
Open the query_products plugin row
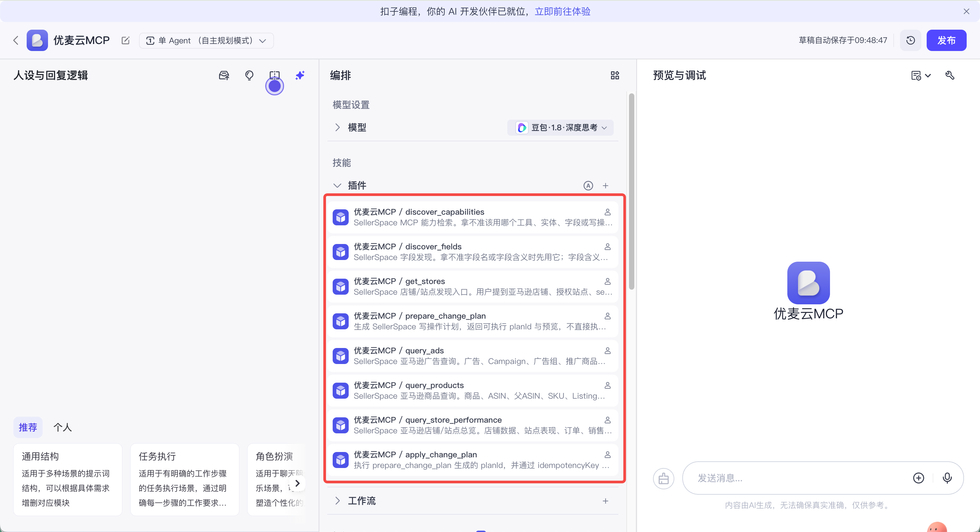point(473,390)
